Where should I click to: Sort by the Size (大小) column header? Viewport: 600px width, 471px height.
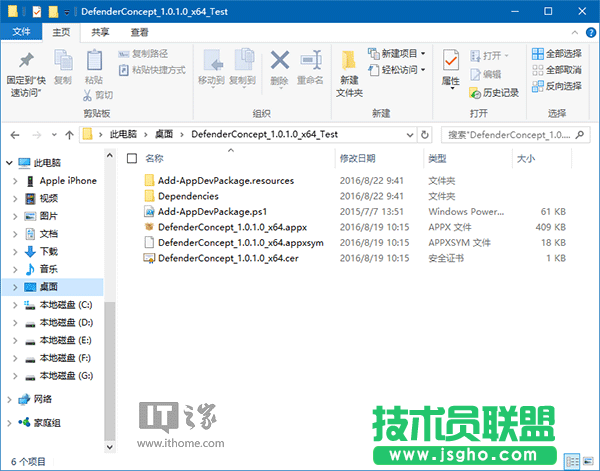pos(526,158)
